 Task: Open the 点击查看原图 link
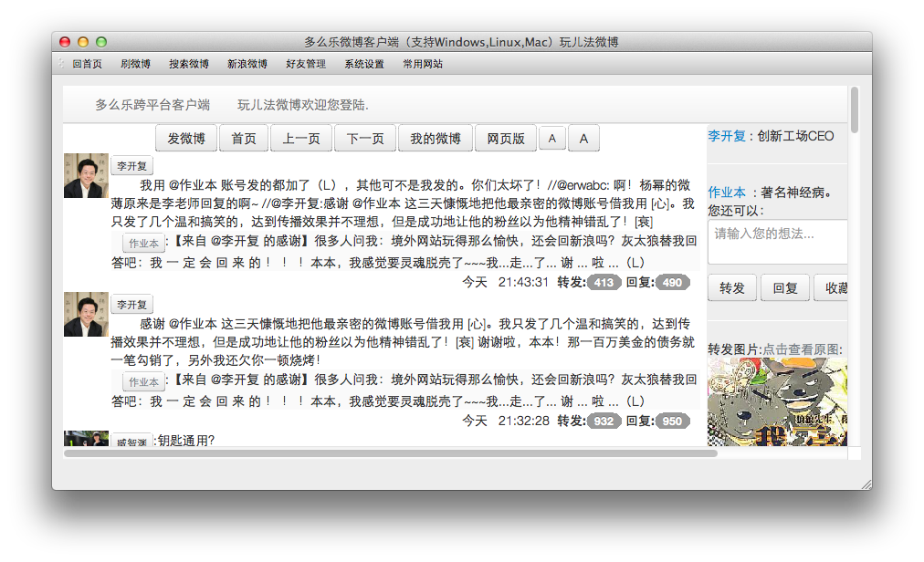click(x=802, y=349)
